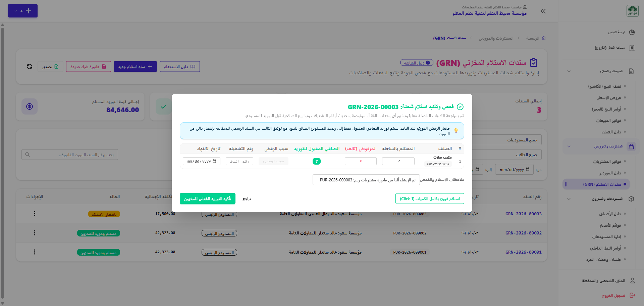Screen dimensions: 644x306
Task: Open calendar picker in من date filter
Action: 528,169
